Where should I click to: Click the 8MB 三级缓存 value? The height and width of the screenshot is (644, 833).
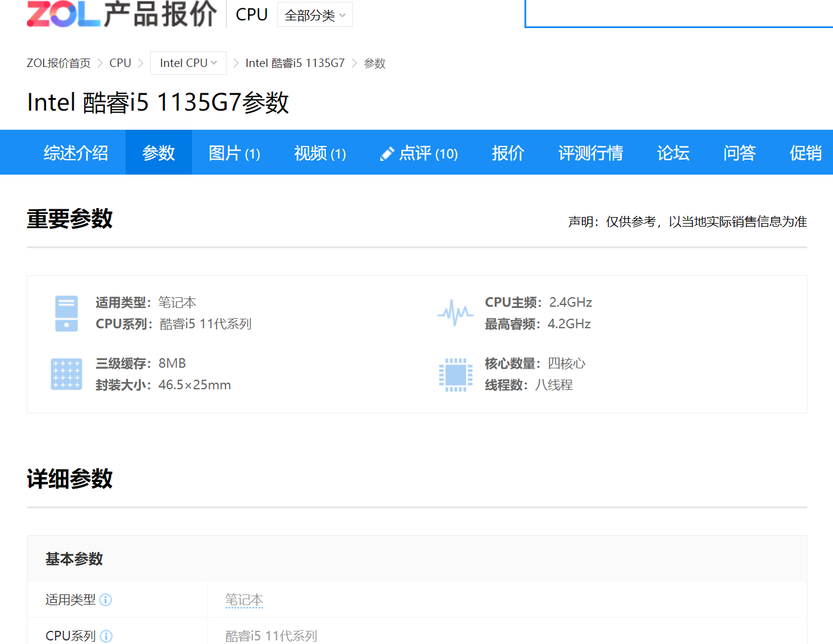coord(172,364)
